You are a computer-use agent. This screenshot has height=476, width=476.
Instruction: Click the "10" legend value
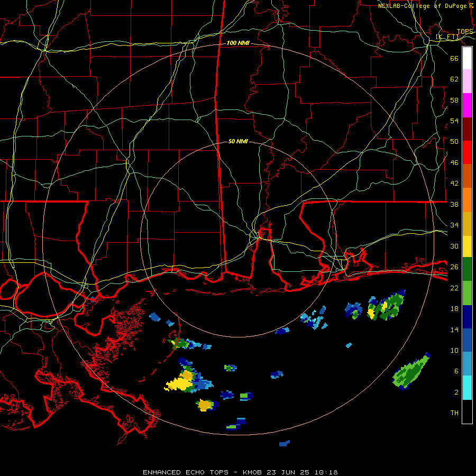tap(454, 350)
